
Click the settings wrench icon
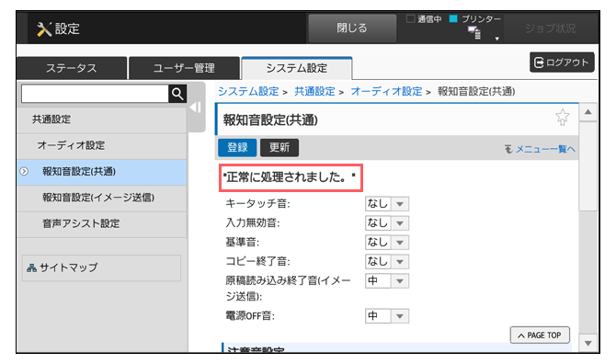(44, 29)
